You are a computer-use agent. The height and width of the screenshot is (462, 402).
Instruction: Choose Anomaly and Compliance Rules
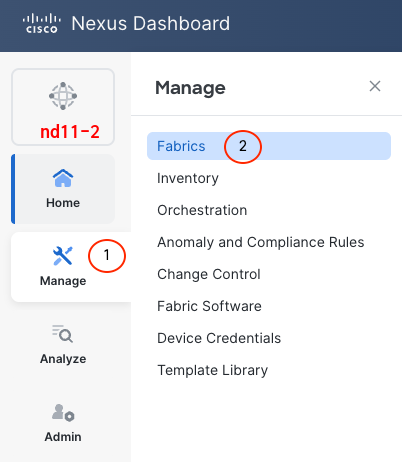click(261, 242)
